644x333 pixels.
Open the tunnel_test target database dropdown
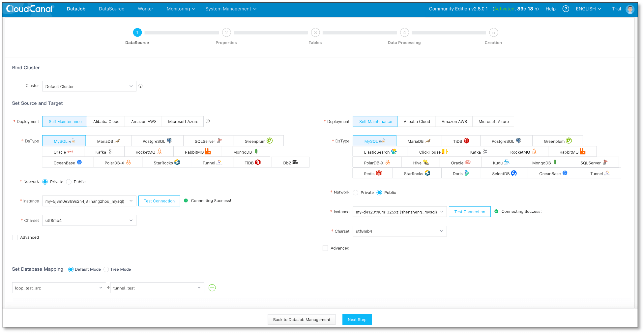click(157, 288)
